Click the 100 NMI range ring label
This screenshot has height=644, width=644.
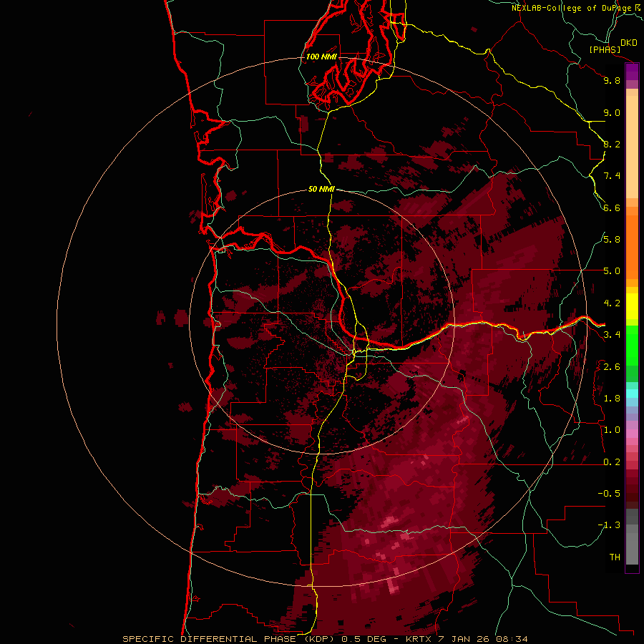[x=321, y=57]
